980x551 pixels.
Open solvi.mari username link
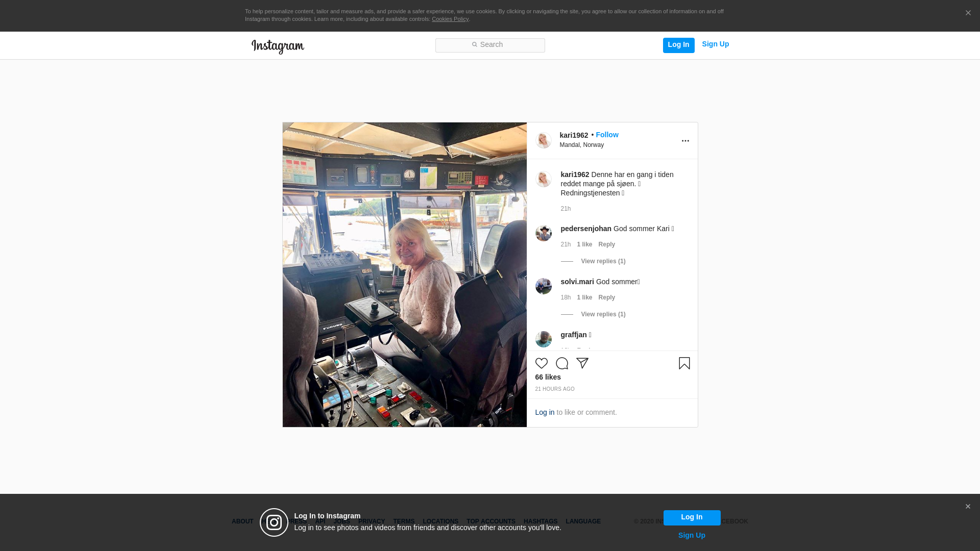(x=577, y=282)
